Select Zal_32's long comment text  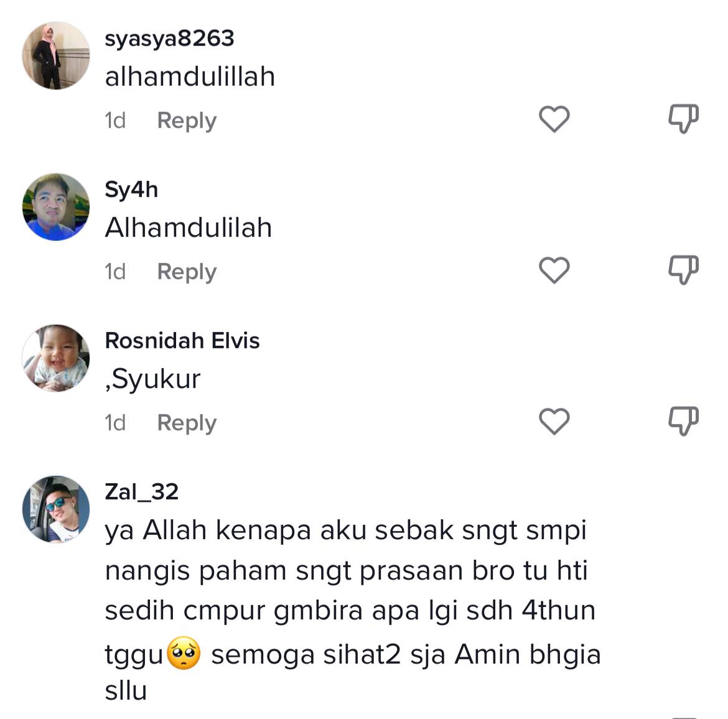tap(353, 610)
